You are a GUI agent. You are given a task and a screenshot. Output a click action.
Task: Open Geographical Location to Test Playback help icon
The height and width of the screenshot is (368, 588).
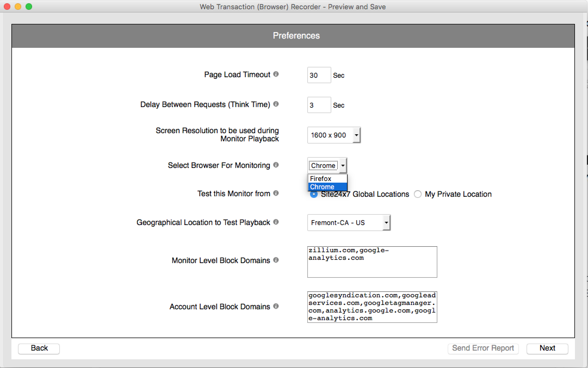coord(276,222)
